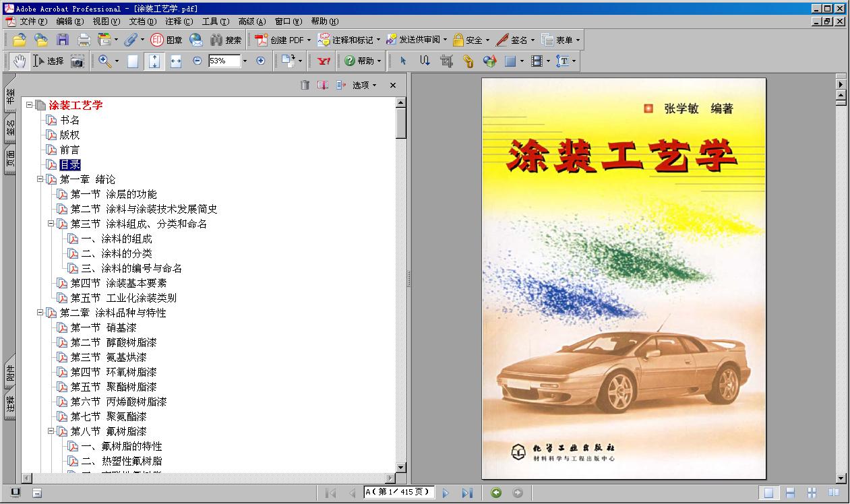Open bookmark 第四节 环氧树脂漆
The image size is (850, 504).
pyautogui.click(x=113, y=372)
